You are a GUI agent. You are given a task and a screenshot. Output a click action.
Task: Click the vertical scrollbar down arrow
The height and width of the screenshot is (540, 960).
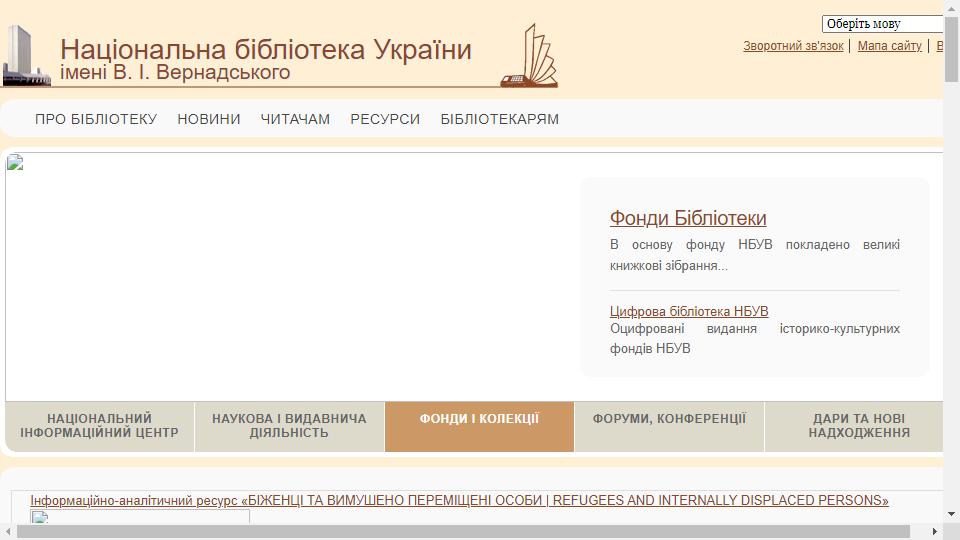point(951,514)
